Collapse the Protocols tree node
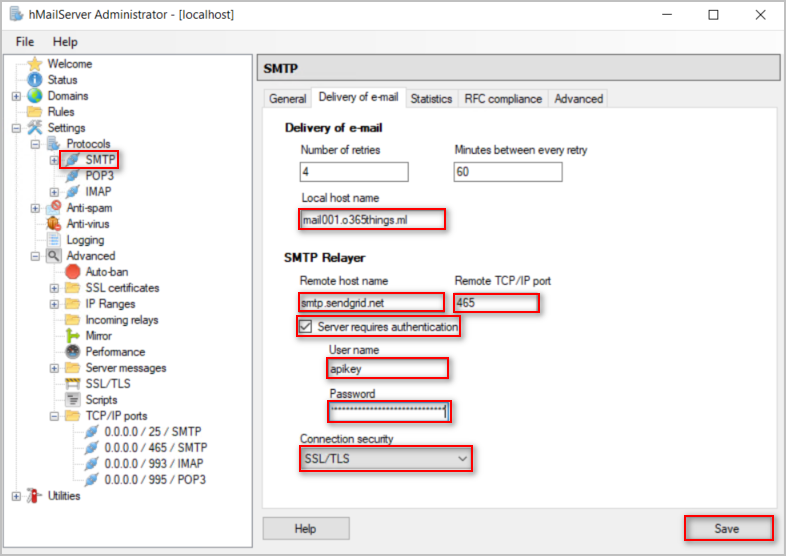The width and height of the screenshot is (786, 556). click(x=35, y=144)
